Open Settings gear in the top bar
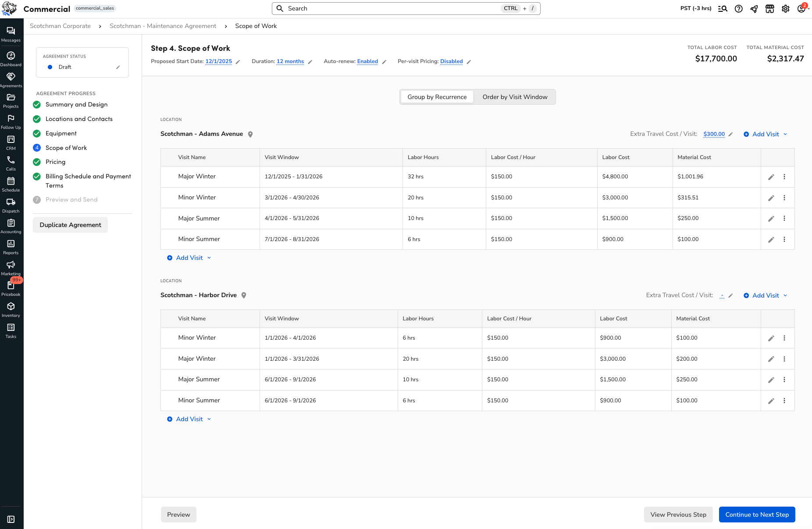Viewport: 812px width, 529px height. pyautogui.click(x=786, y=8)
